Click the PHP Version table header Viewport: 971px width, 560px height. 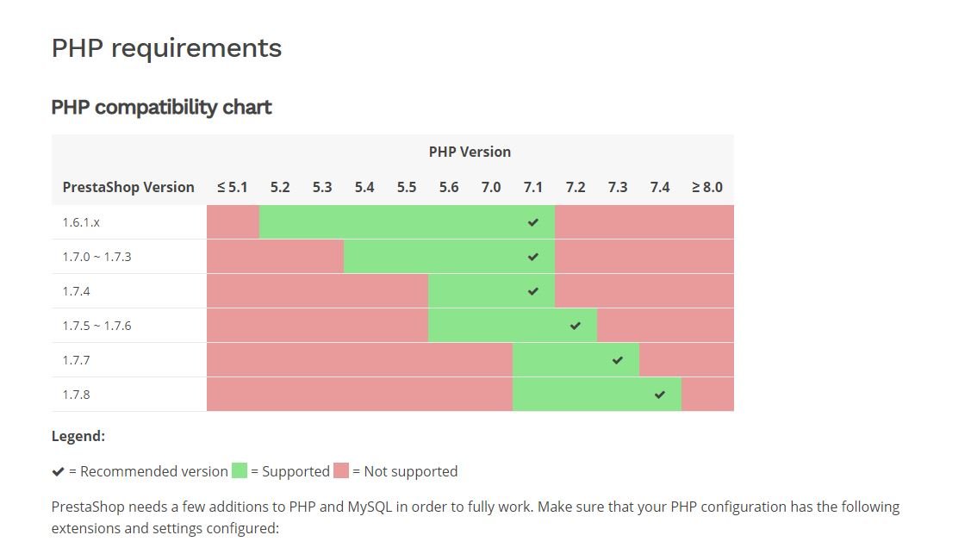click(x=470, y=152)
